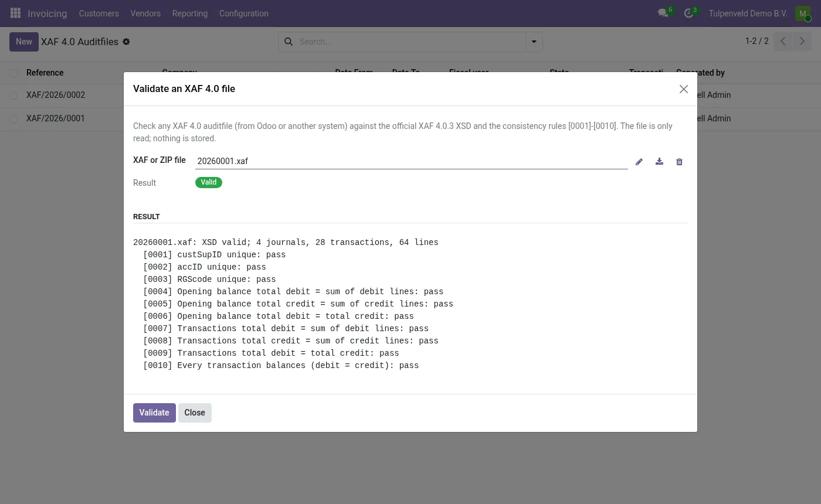Open the apps grid menu icon

pos(16,13)
